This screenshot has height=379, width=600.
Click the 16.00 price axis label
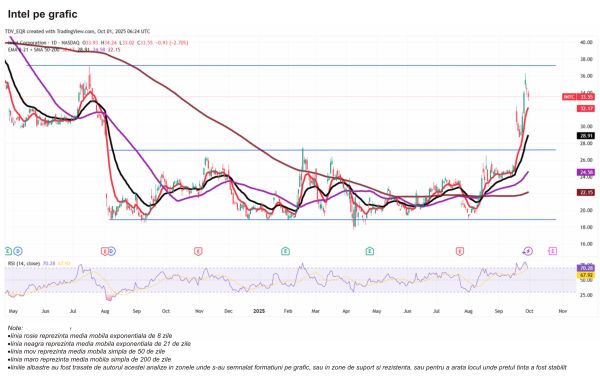[x=586, y=244]
